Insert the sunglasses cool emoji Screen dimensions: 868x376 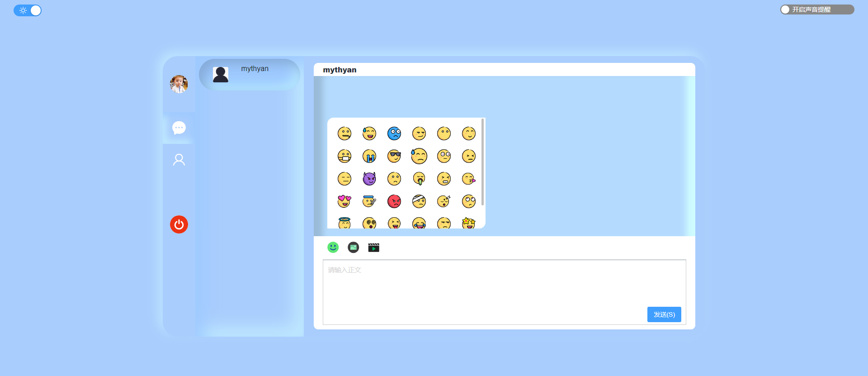point(394,156)
